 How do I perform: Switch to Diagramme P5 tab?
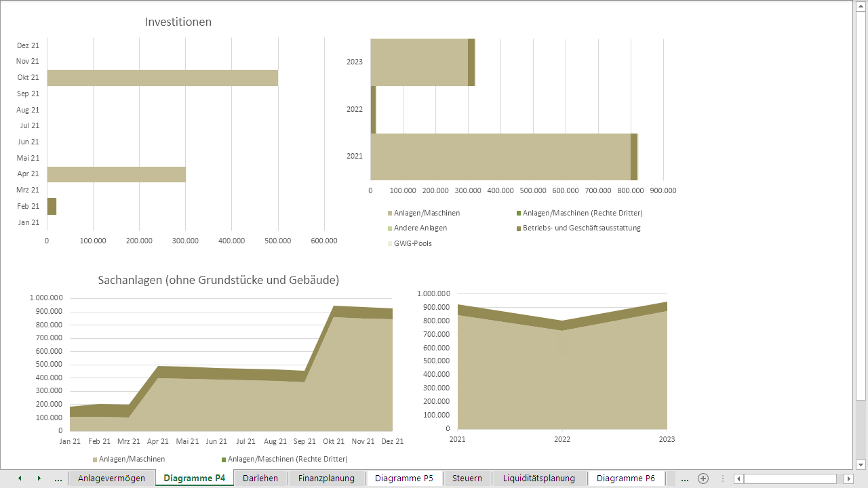[x=404, y=479]
